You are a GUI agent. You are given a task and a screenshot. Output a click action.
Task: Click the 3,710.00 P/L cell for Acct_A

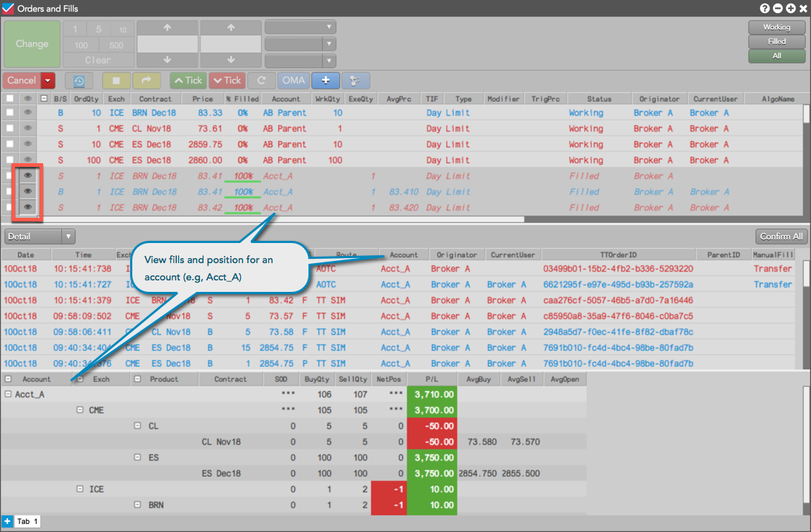[x=432, y=394]
